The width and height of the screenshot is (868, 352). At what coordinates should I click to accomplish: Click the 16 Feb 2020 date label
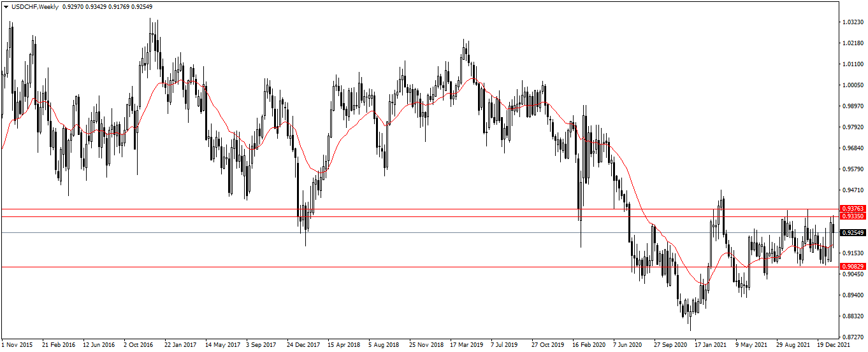click(590, 344)
